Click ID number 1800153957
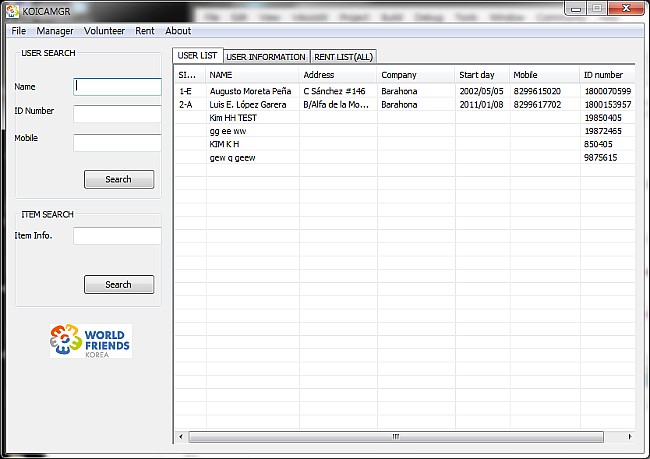 (608, 104)
